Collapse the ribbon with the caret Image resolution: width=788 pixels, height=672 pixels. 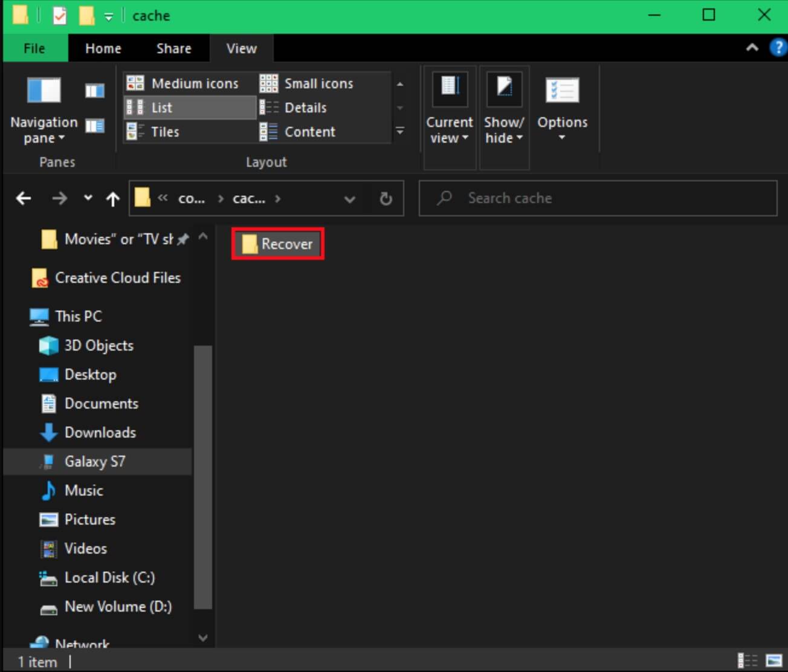coord(752,48)
